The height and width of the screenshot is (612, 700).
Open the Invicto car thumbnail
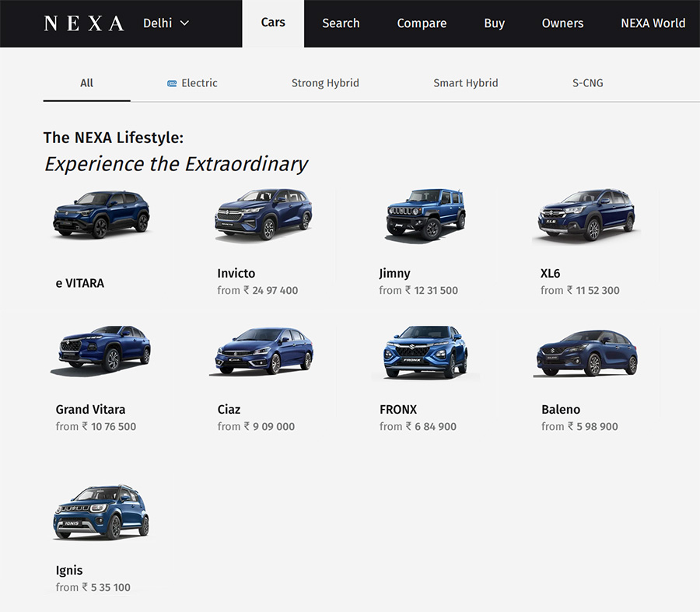click(x=264, y=215)
